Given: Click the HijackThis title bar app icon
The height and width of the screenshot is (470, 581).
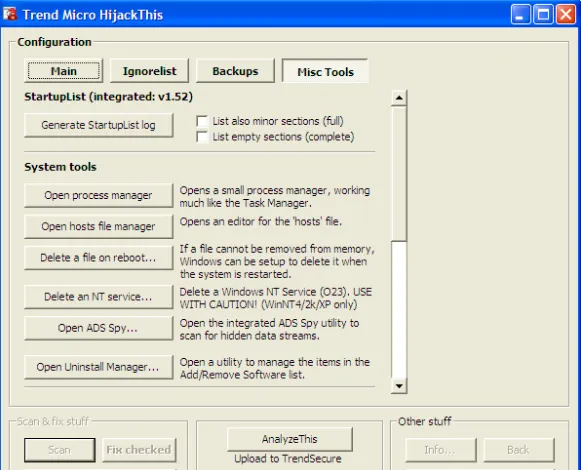Looking at the screenshot, I should point(10,14).
